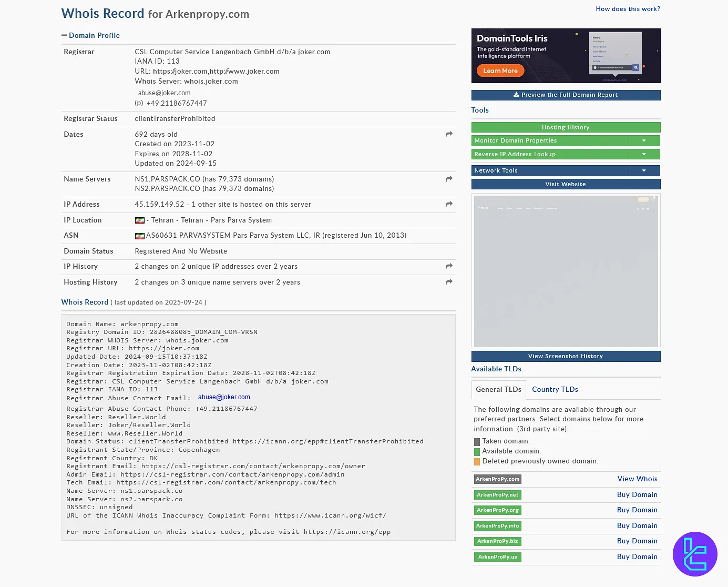The image size is (728, 587).
Task: Expand Reverse IP Address Lookup dropdown arrow
Action: [644, 155]
